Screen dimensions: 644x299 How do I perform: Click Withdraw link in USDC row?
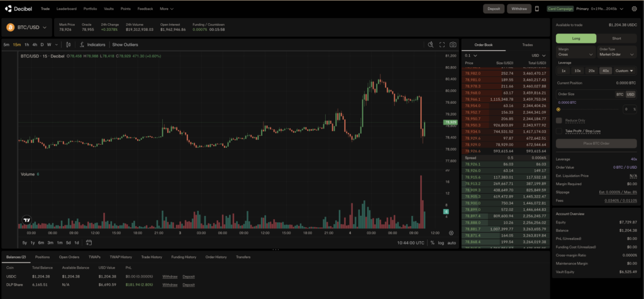[170, 276]
